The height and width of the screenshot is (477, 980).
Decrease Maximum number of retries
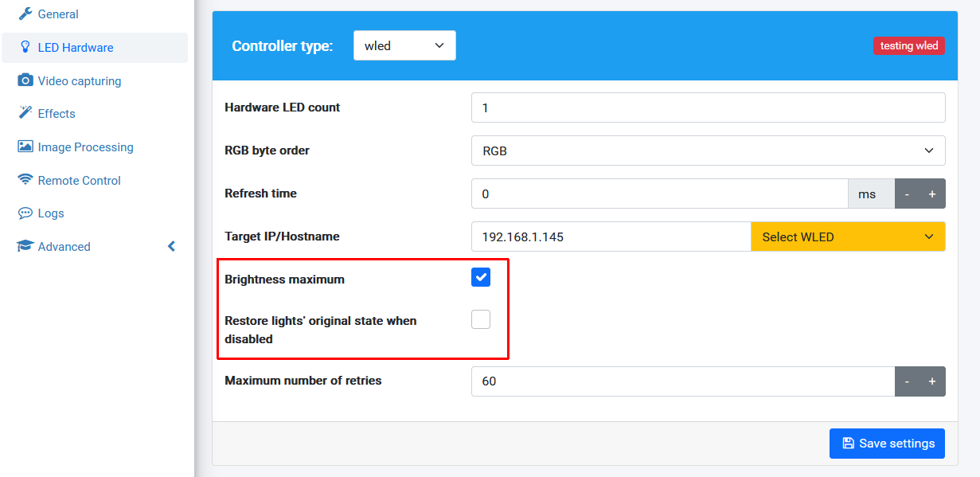[907, 381]
